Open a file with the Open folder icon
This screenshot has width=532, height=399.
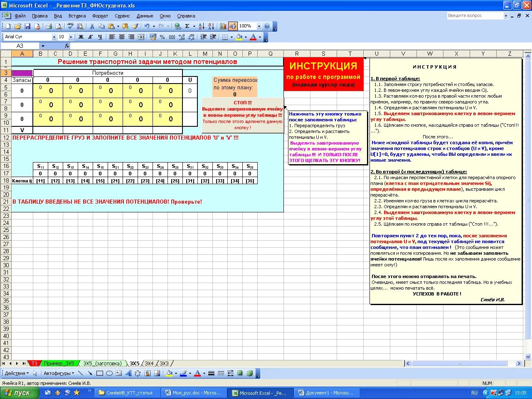point(17,26)
